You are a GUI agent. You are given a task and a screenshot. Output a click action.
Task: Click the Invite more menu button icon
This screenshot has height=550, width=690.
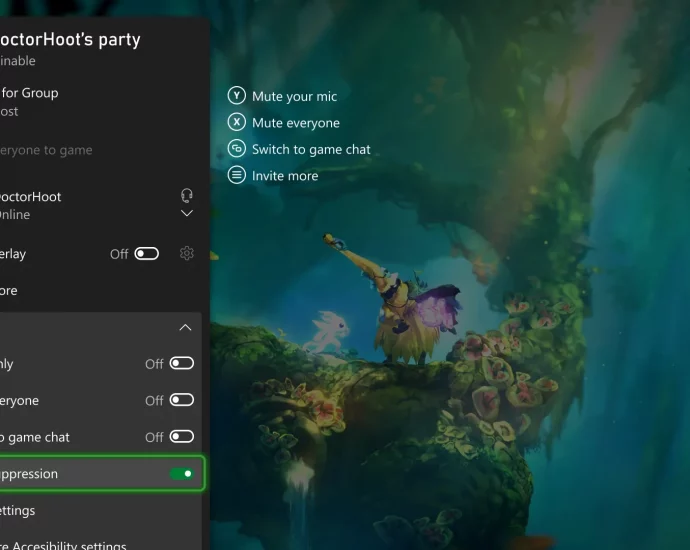pos(237,175)
